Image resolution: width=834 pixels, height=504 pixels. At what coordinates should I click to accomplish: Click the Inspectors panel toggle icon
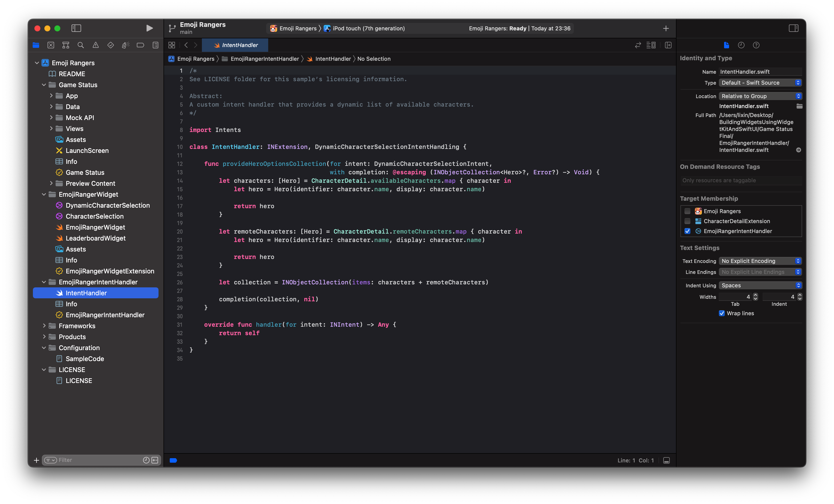[x=793, y=27]
